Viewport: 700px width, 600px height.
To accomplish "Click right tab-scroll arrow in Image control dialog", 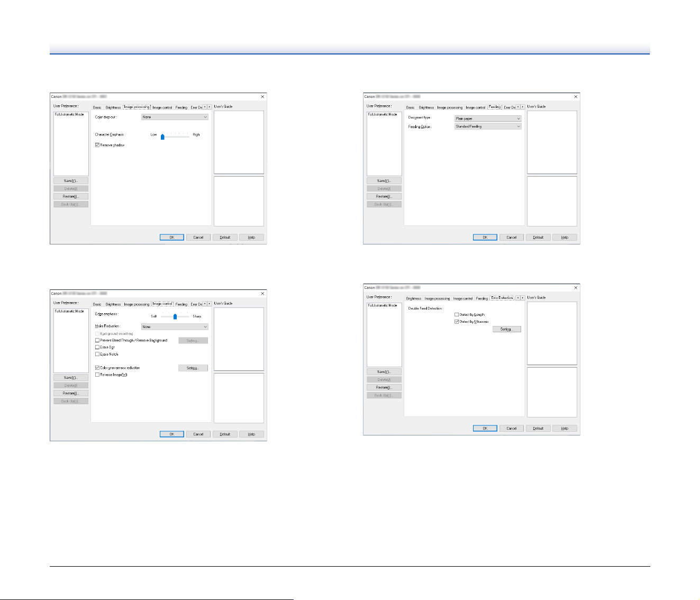I will 210,304.
